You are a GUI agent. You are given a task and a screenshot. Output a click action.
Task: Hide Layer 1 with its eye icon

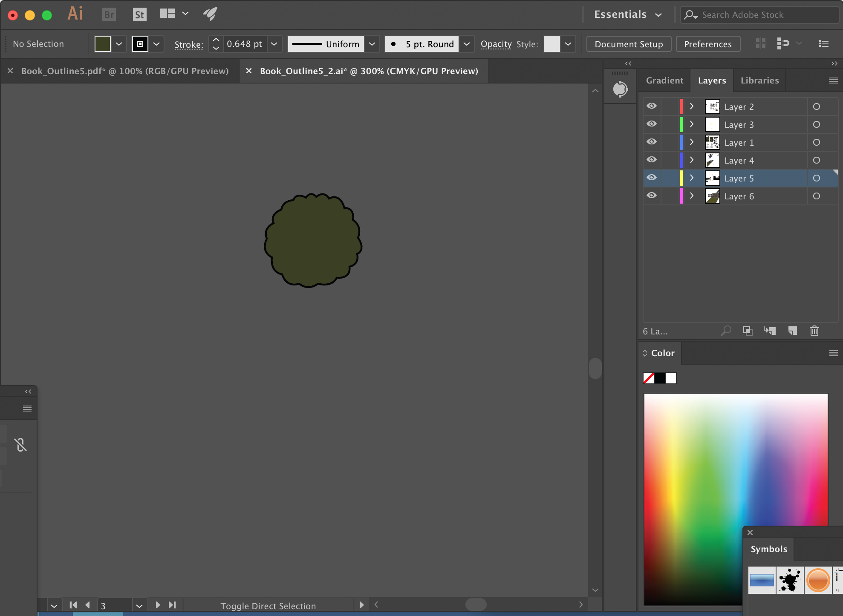[652, 142]
